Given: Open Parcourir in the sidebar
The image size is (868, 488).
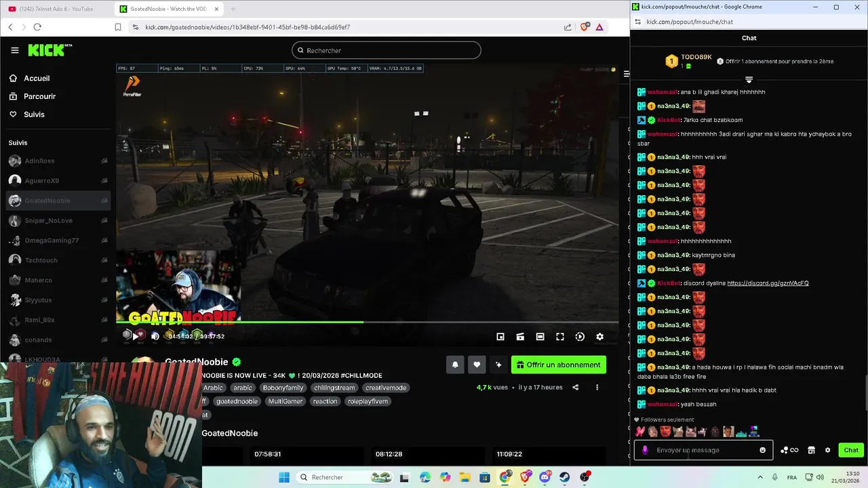Looking at the screenshot, I should [x=39, y=96].
